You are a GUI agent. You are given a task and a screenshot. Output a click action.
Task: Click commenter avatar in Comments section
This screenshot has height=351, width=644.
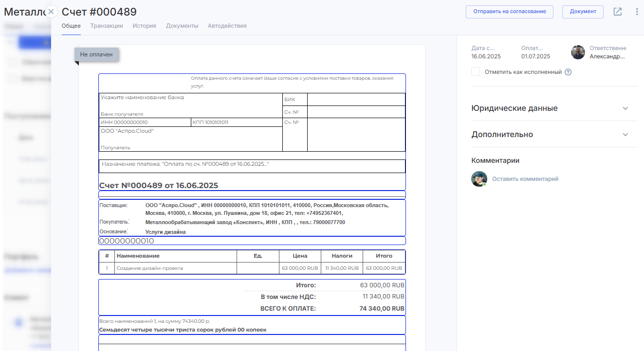(479, 179)
